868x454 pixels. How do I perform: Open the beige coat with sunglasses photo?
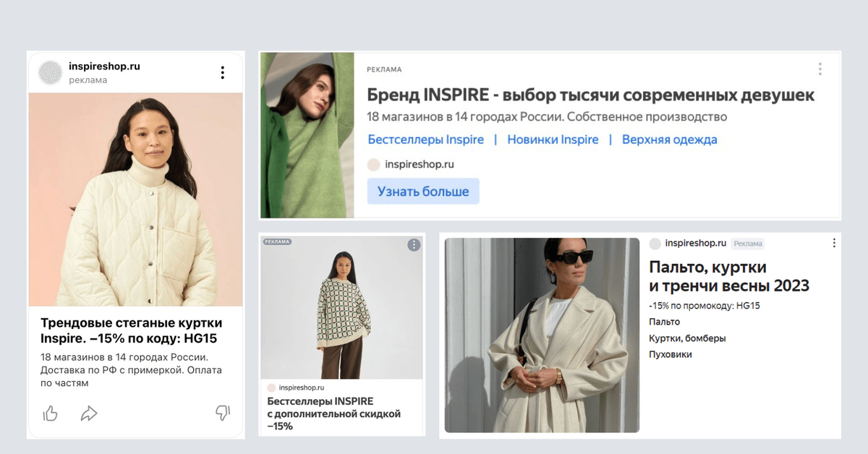click(542, 335)
